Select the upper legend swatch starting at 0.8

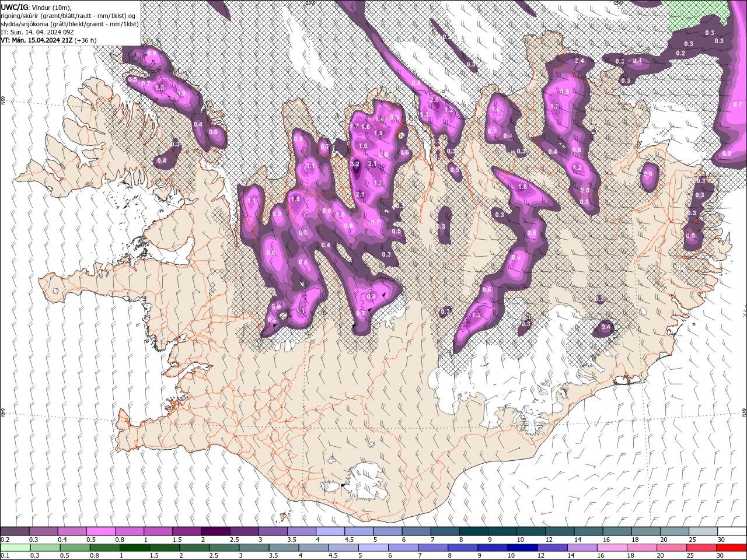130,531
